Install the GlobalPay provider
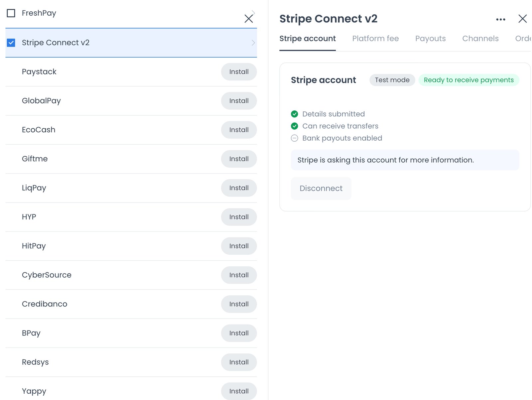Viewport: 532px width, 400px height. point(239,101)
